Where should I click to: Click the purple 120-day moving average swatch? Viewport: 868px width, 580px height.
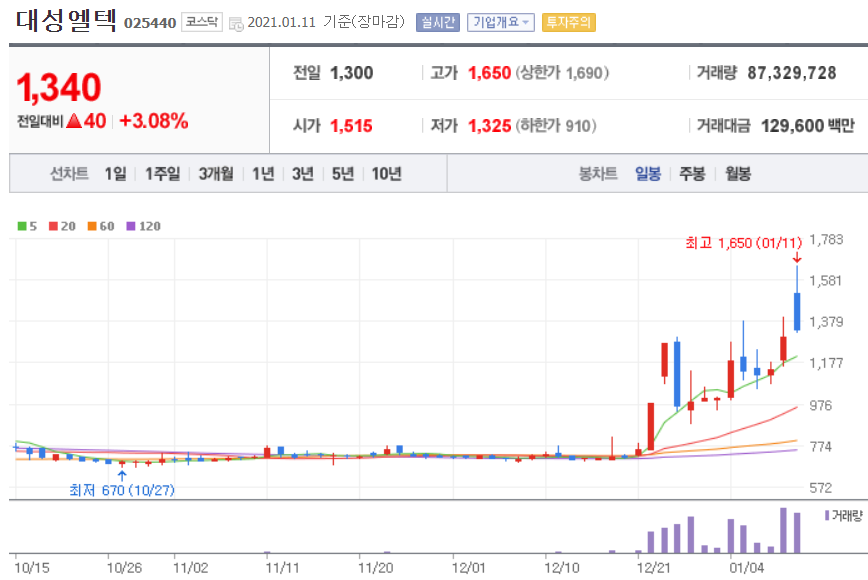pos(131,226)
